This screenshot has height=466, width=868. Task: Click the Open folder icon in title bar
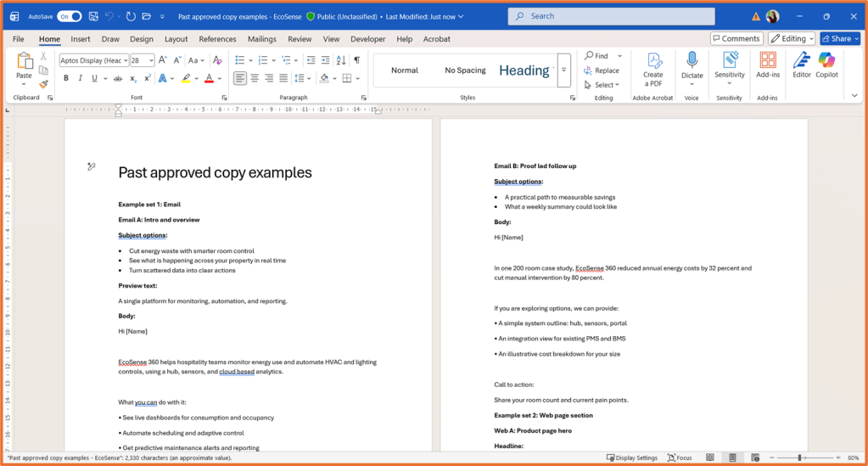coord(147,17)
